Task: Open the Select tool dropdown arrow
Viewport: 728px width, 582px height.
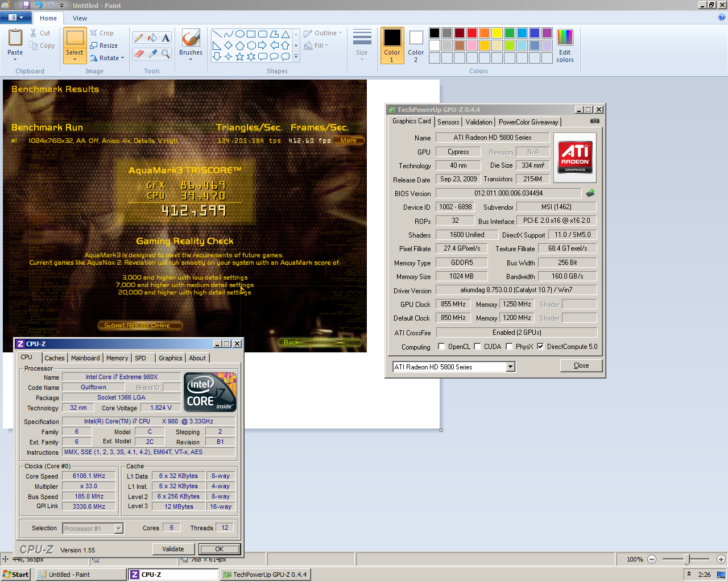Action: [75, 59]
